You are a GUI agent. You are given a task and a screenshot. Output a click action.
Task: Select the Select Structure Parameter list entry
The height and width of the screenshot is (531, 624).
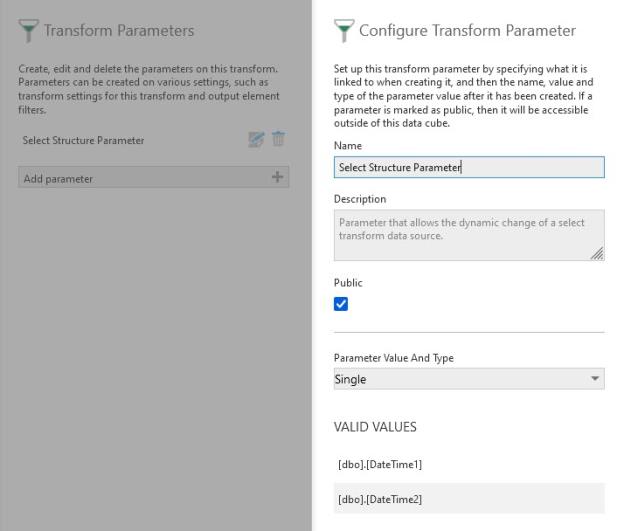[x=83, y=141]
